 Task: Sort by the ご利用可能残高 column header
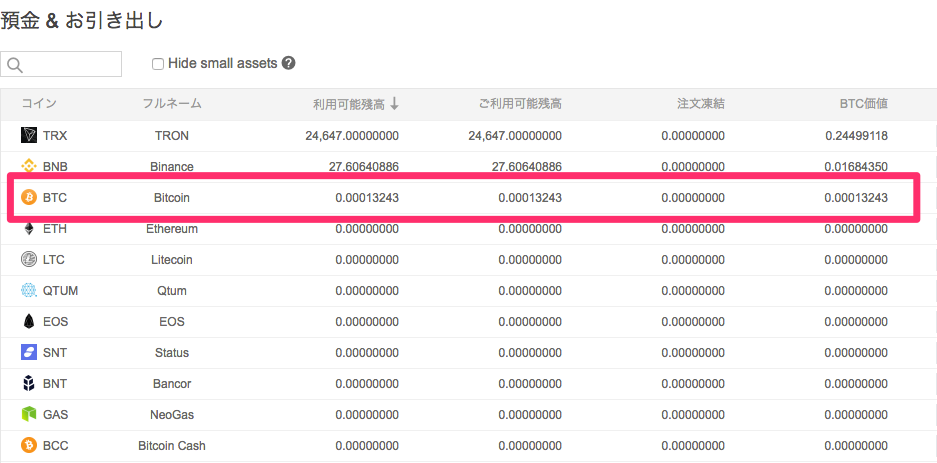pyautogui.click(x=520, y=104)
